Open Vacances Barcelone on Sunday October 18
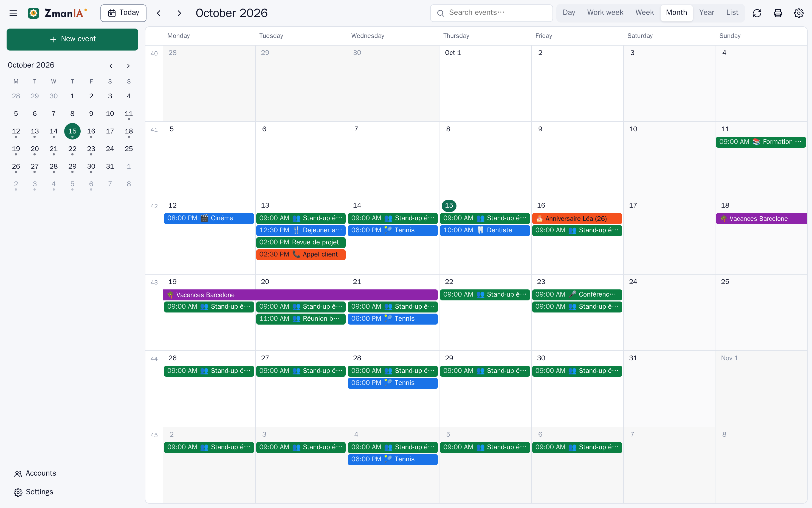 [761, 218]
